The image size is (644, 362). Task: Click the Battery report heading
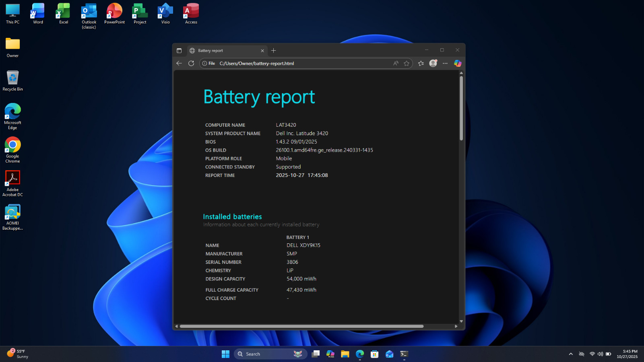coord(259,97)
